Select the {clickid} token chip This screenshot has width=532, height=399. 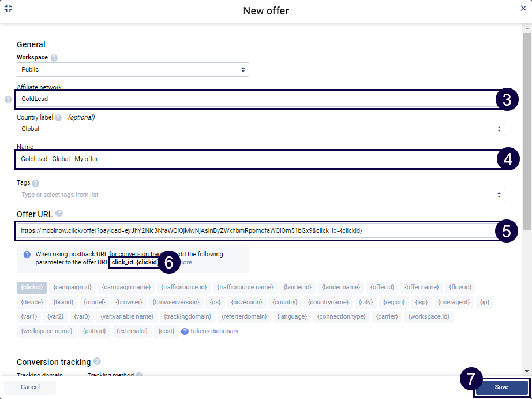(x=31, y=287)
